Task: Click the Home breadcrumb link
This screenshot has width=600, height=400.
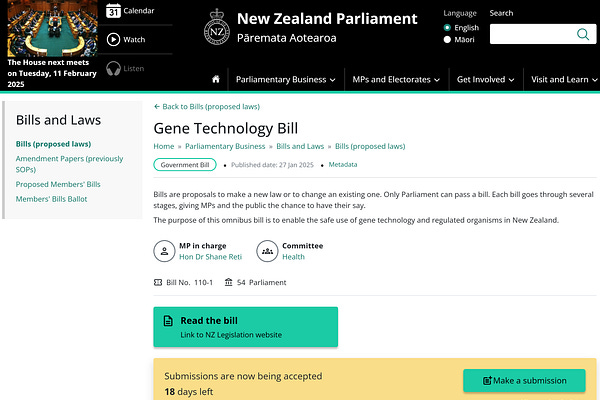Action: (x=163, y=146)
